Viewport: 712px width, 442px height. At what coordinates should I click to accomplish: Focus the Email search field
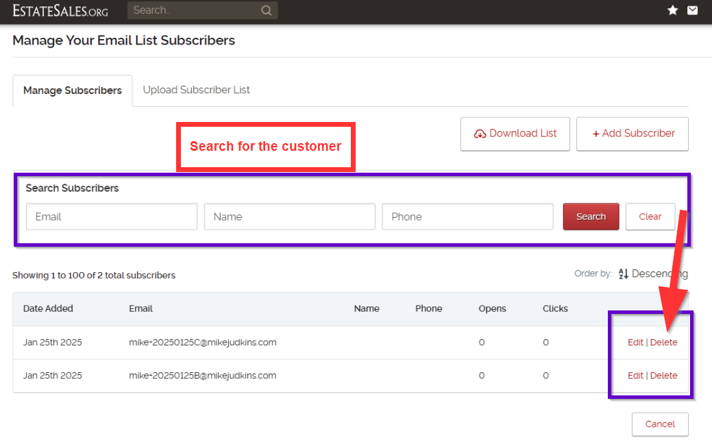[112, 217]
